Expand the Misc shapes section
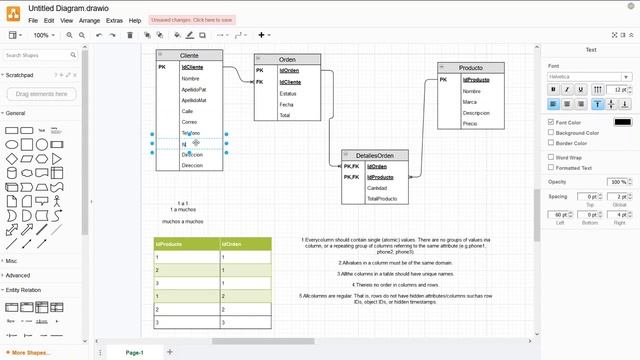Viewport: 640px width, 360px height. point(11,261)
